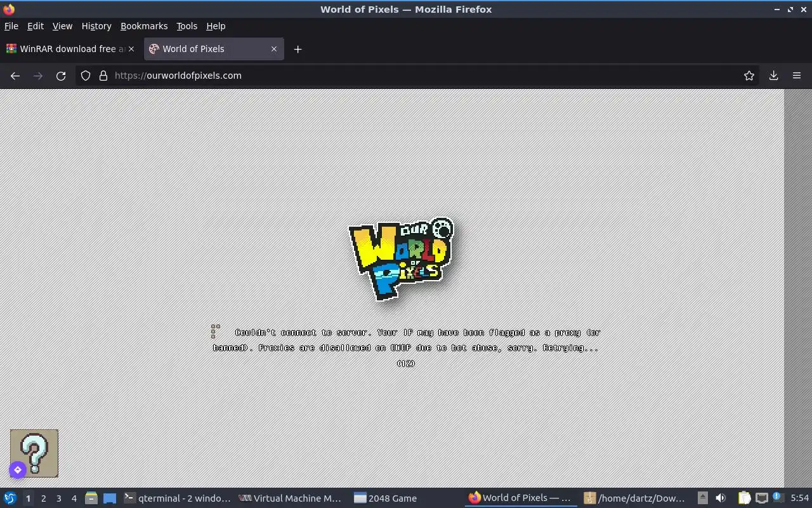Screen dimensions: 812x508
Task: Open the Bookmarks menu
Action: click(144, 26)
